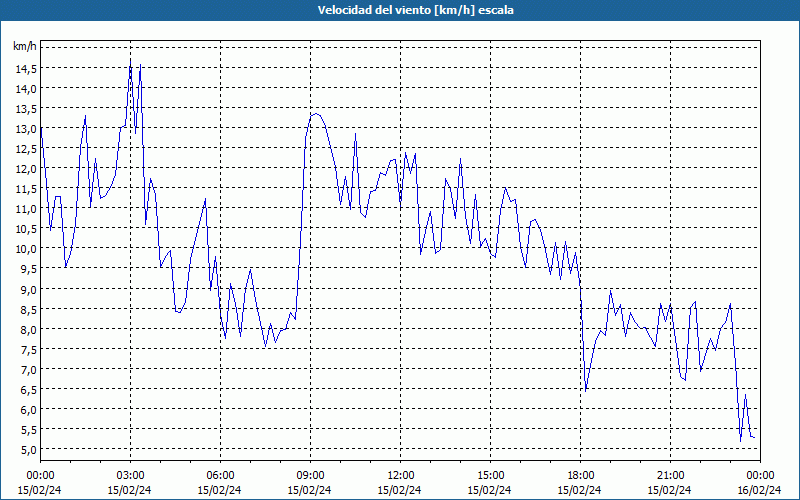Select the 10,5 y-axis value
Image resolution: width=800 pixels, height=500 pixels.
tap(26, 229)
